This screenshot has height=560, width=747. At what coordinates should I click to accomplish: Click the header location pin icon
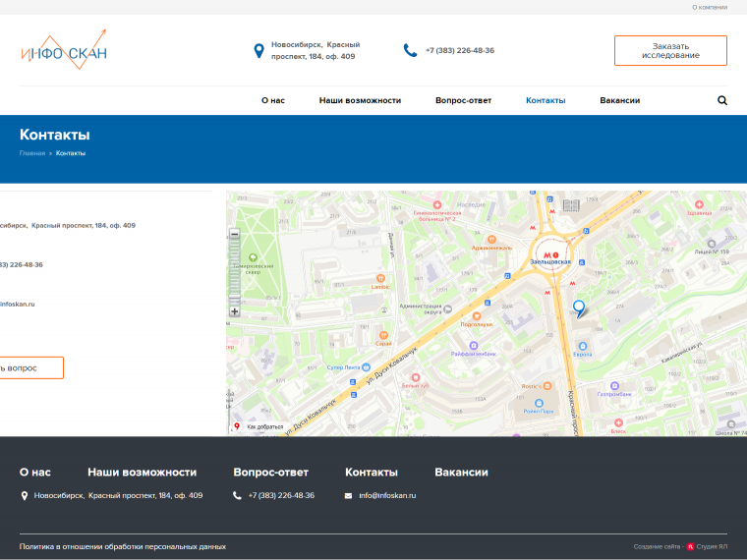point(259,50)
